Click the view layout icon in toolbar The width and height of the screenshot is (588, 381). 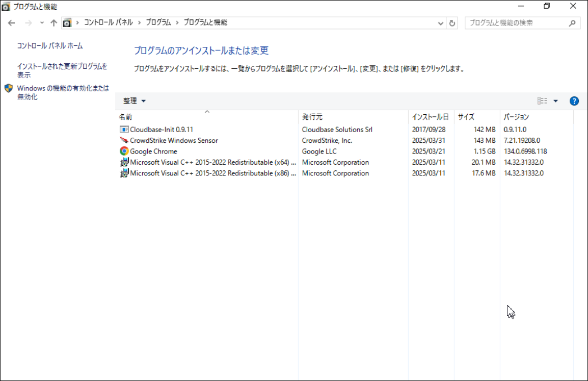click(x=542, y=101)
